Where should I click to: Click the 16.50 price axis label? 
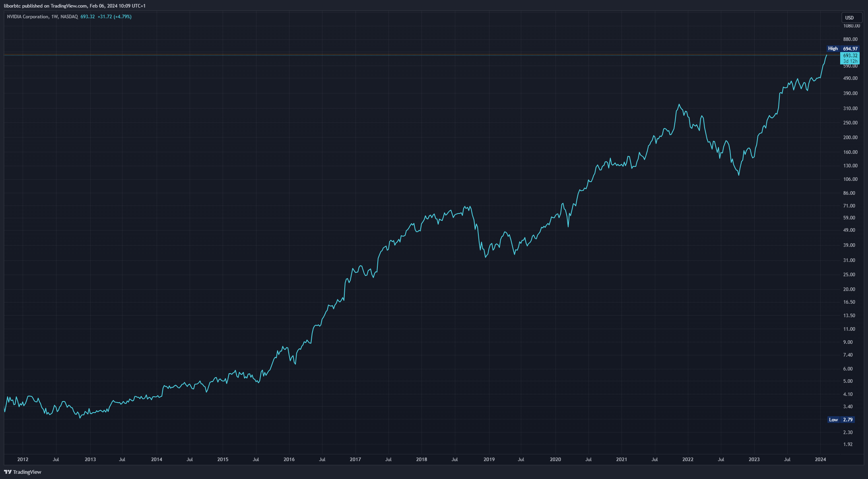pyautogui.click(x=849, y=302)
